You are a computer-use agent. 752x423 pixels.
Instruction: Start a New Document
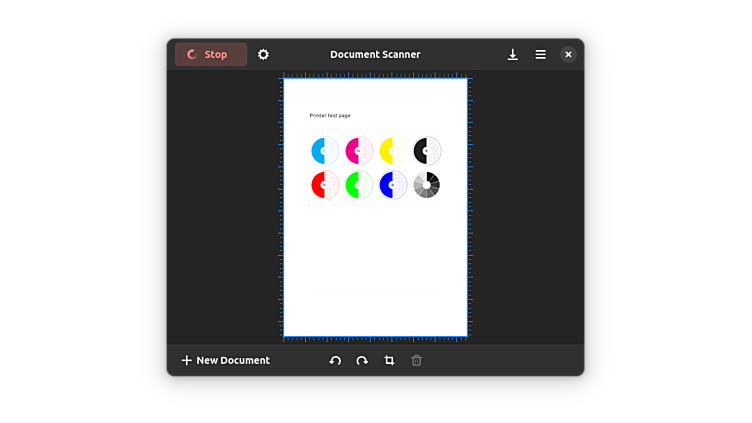click(x=225, y=360)
